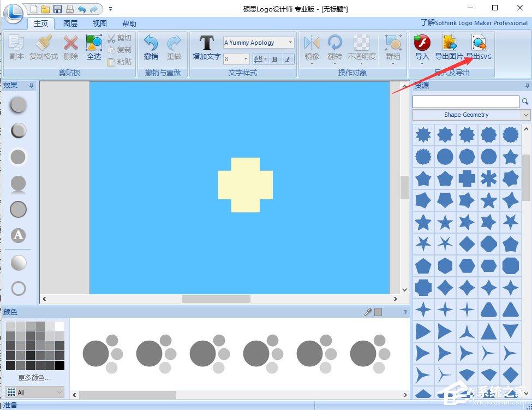Select the cross shape in resource grid
Viewport: 532px width, 410px height.
coord(467,179)
